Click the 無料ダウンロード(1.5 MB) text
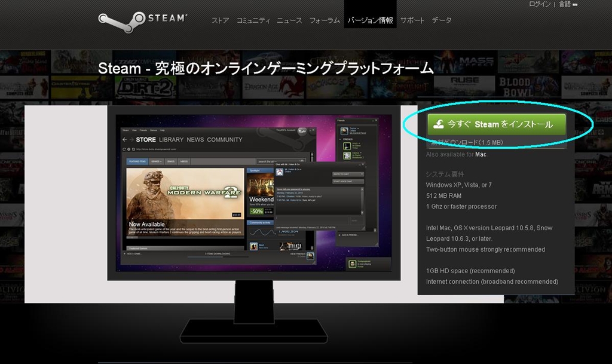The image size is (612, 364). coord(467,142)
